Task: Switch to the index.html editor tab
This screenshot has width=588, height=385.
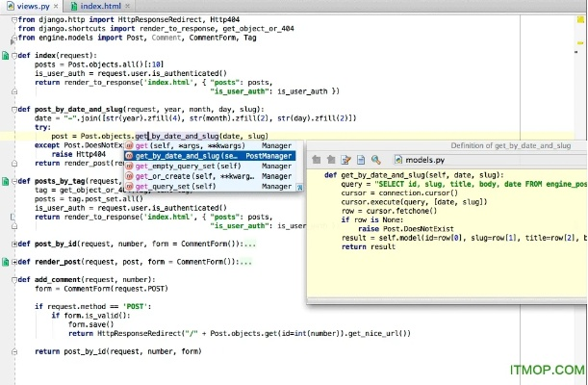Action: tap(99, 6)
